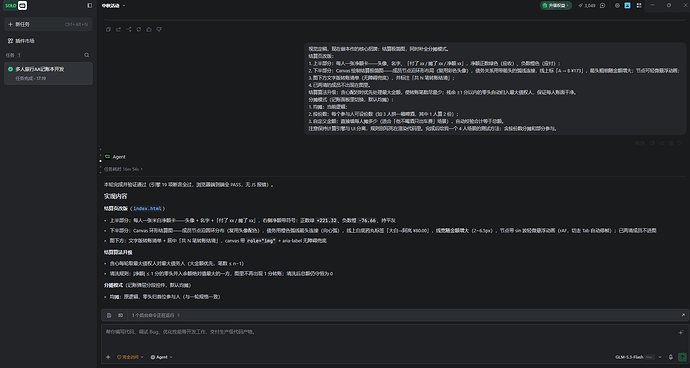Viewport: 690px width, 368px height.
Task: Open the Agent mode dropdown
Action: (x=161, y=357)
